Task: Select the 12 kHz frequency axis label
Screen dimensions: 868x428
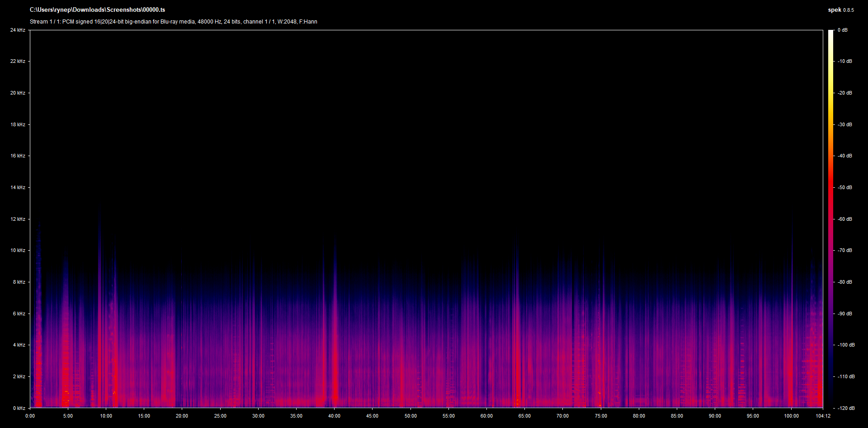Action: (x=18, y=219)
